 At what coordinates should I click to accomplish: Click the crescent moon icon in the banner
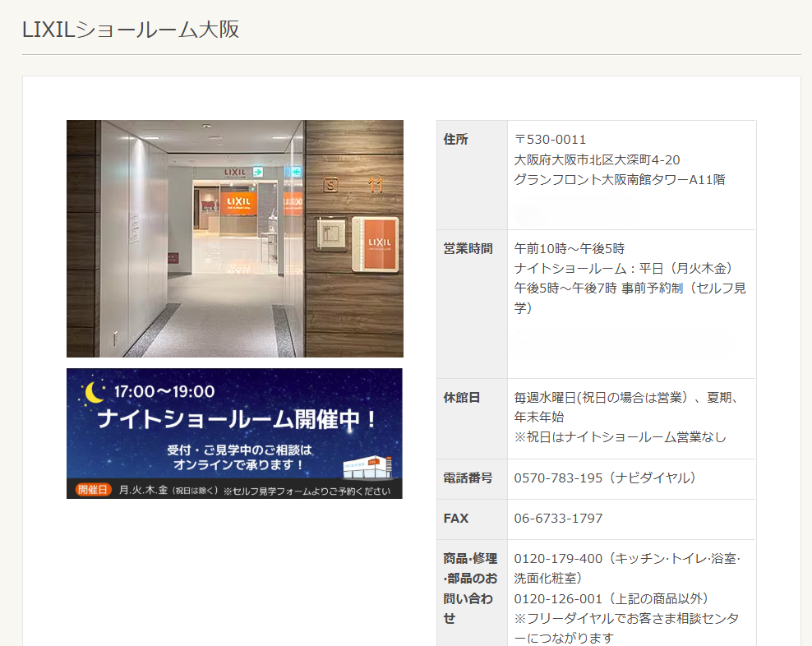pos(93,393)
